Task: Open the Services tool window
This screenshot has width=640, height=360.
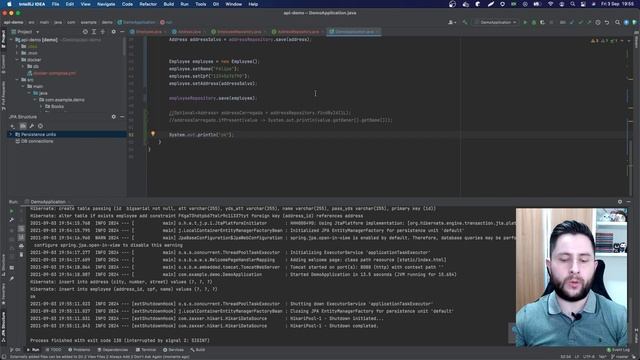Action: (x=173, y=350)
